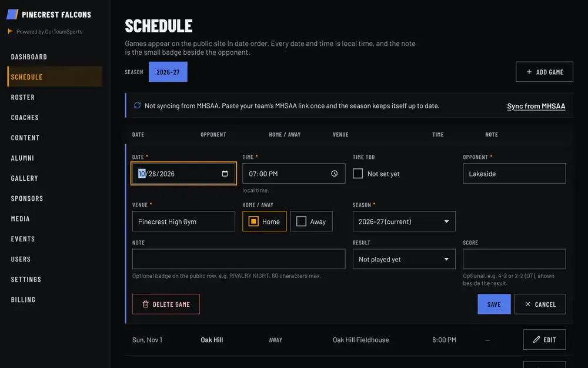Save the game edits

click(494, 304)
